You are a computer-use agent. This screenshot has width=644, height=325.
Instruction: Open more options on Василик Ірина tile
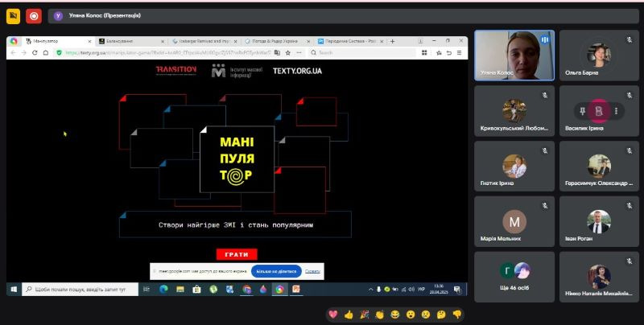click(x=616, y=111)
